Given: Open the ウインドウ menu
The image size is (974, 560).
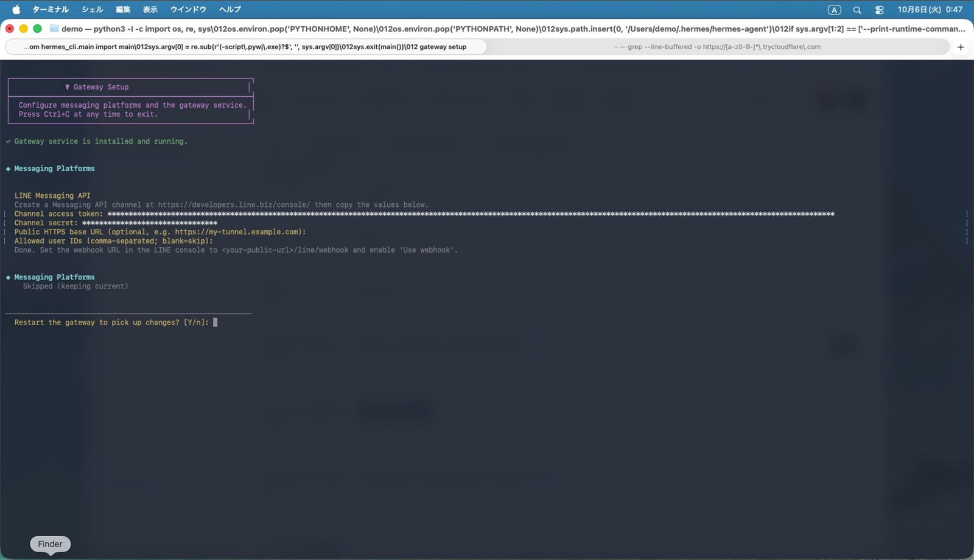Looking at the screenshot, I should [x=188, y=9].
